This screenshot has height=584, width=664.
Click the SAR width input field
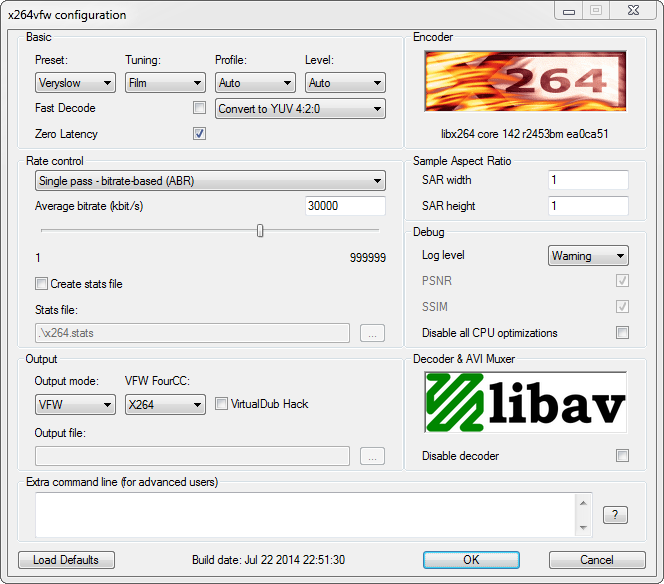[588, 180]
